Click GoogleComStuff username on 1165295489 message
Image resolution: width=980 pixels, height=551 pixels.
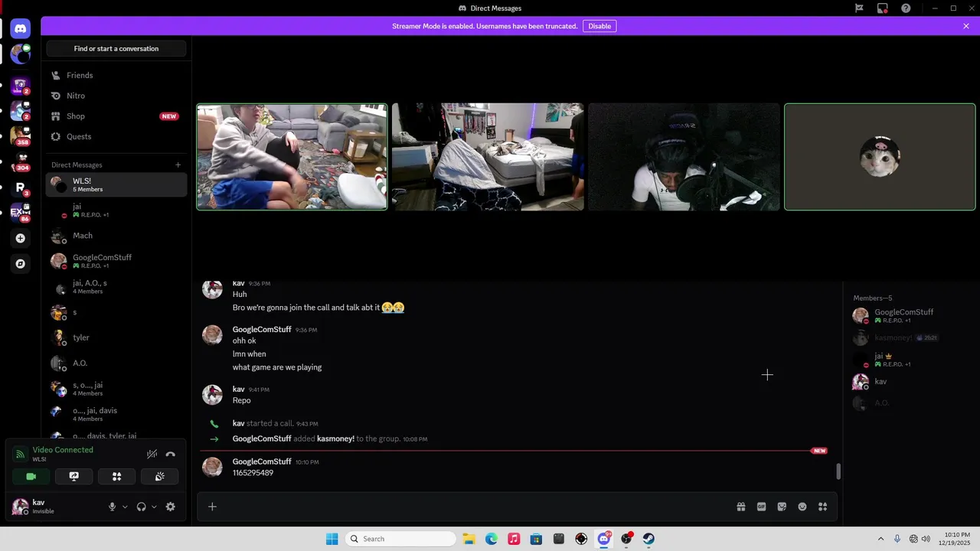[262, 461]
